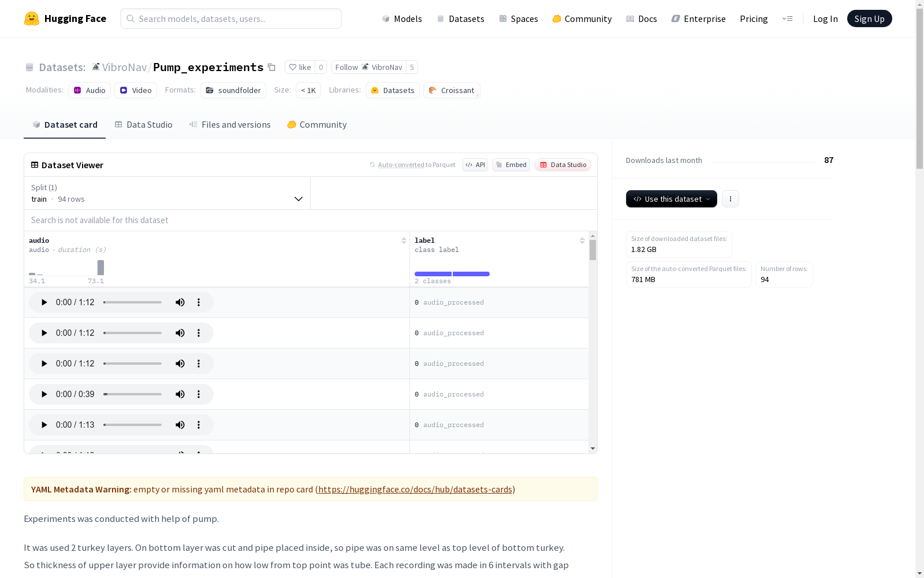Viewport: 924px width, 578px height.
Task: Click the Pump_experiments dataset title
Action: (208, 67)
